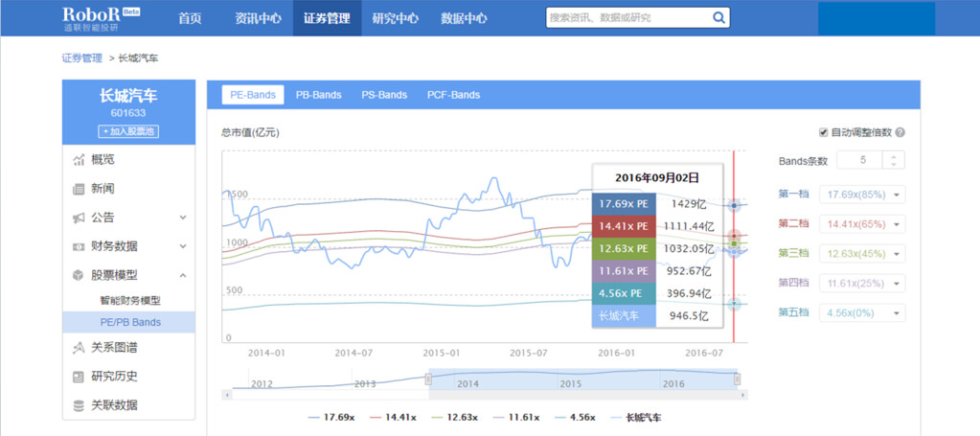
Task: Open the 第五档 4.56x(0%) dropdown
Action: 862,312
